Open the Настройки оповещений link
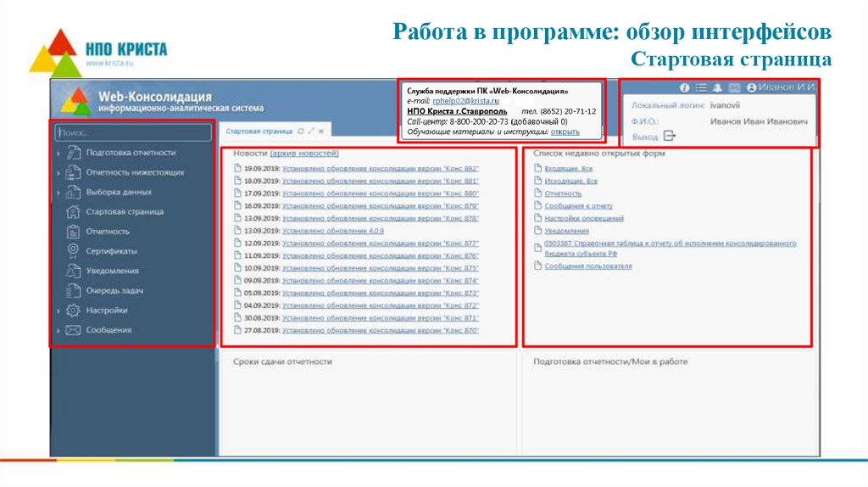Viewport: 868px width, 487px height. 584,218
